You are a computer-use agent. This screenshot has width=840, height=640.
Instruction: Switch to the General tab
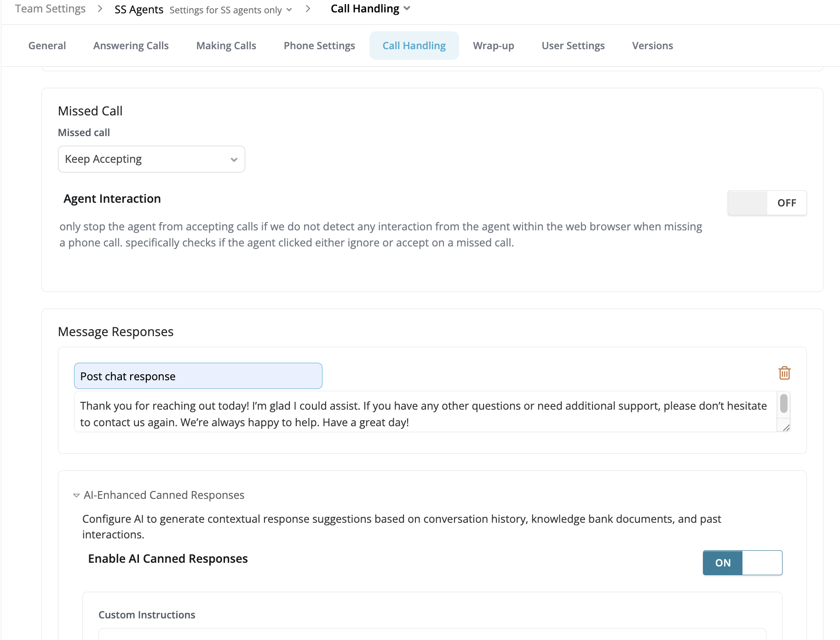point(47,46)
